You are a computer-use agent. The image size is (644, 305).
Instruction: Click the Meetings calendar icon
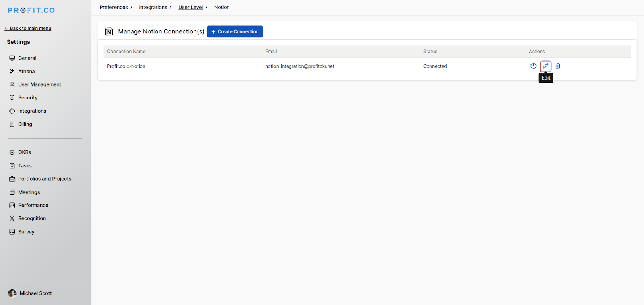(x=12, y=192)
